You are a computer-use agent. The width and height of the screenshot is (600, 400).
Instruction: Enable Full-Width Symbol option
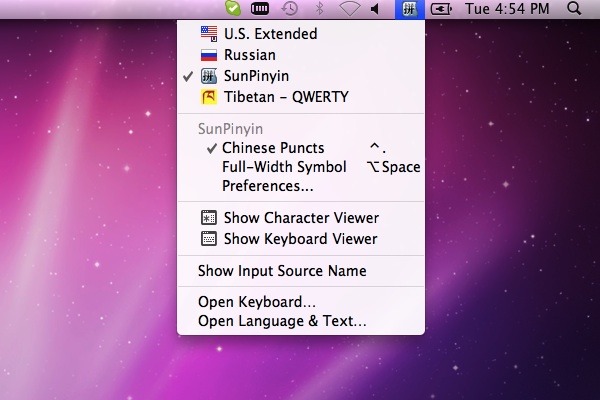301,167
